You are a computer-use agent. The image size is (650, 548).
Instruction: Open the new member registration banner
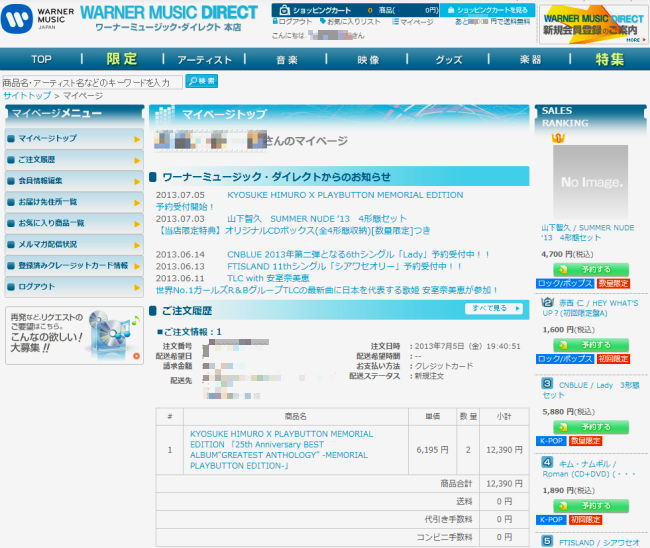coord(594,24)
